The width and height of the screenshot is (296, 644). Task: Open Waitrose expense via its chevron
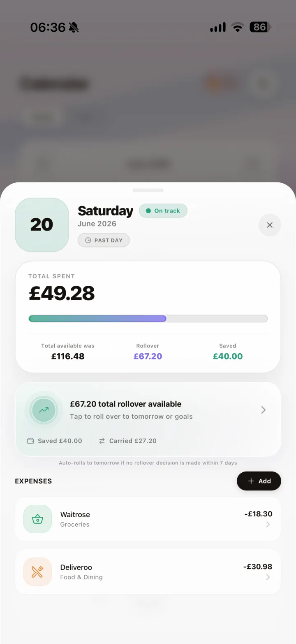[x=268, y=525]
